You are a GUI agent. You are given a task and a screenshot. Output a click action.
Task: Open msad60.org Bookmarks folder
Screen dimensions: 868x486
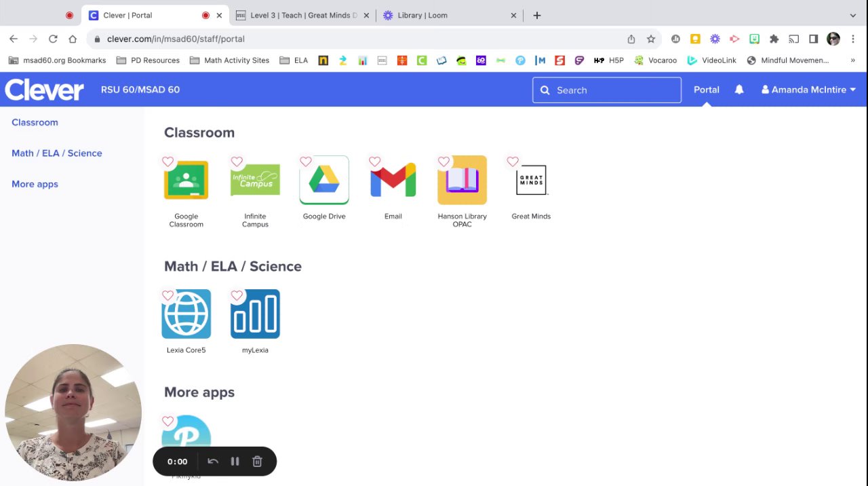click(x=57, y=60)
